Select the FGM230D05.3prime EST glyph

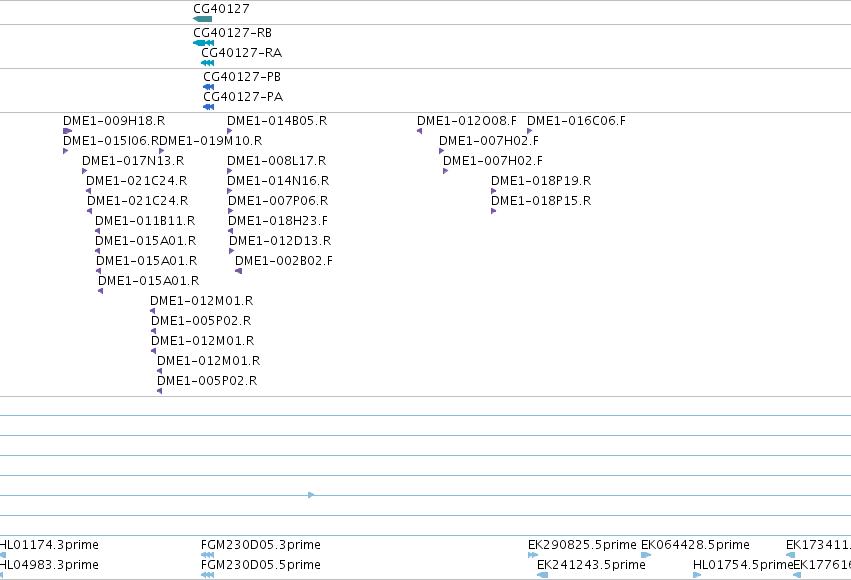click(x=207, y=555)
